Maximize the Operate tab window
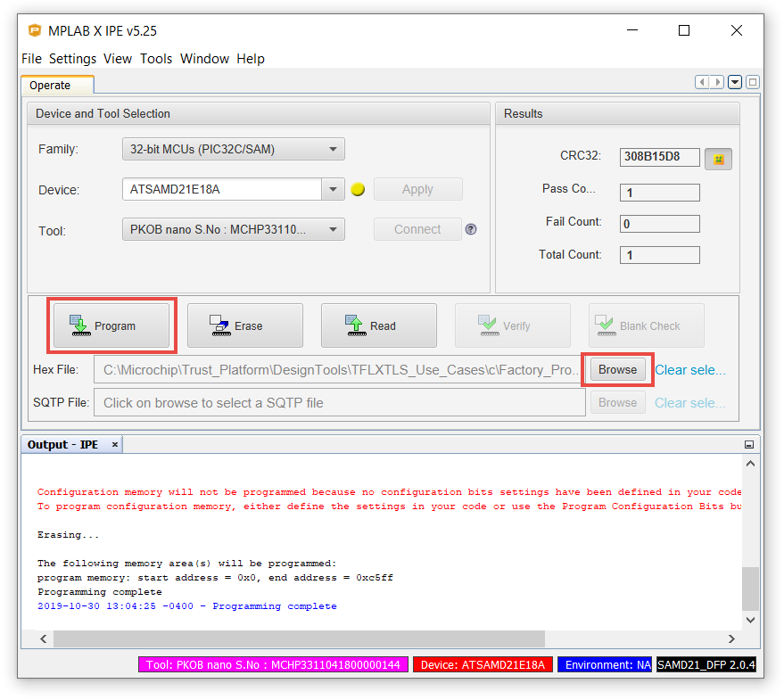 tap(753, 82)
